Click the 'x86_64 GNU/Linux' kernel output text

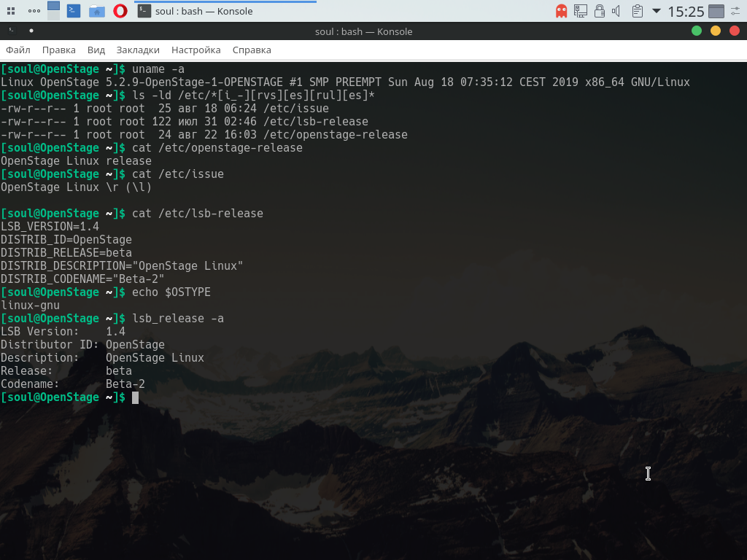pos(638,82)
